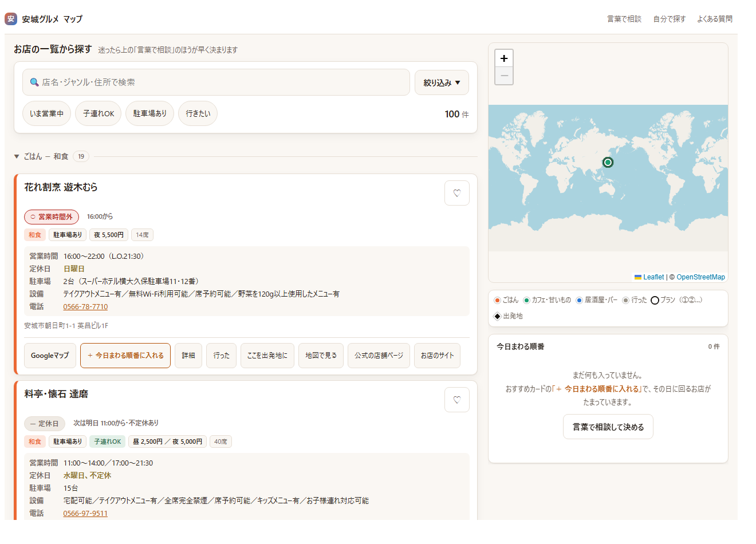Click the 子連れOK tag on 達磨 card
The image size is (756, 544).
point(107,441)
